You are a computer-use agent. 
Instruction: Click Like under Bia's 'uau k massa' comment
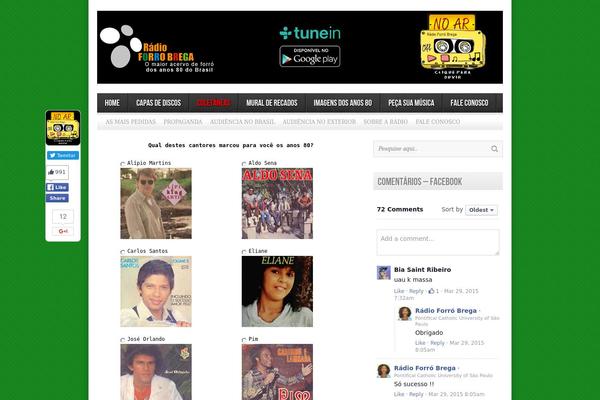coord(399,291)
